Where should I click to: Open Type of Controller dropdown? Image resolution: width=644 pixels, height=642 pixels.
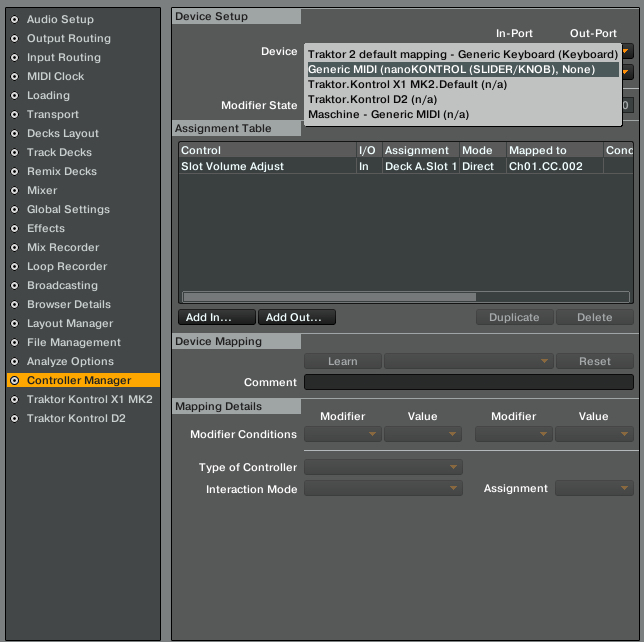point(383,467)
